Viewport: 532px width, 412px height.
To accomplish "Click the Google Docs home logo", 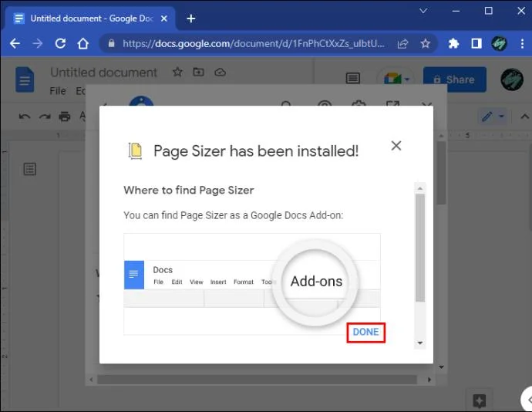I will 25,80.
